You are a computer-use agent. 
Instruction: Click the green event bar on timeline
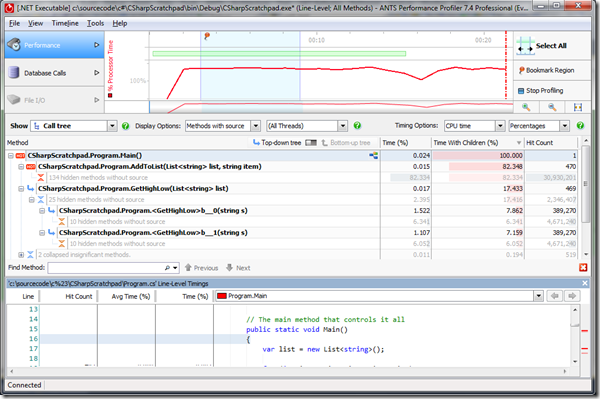pos(279,54)
